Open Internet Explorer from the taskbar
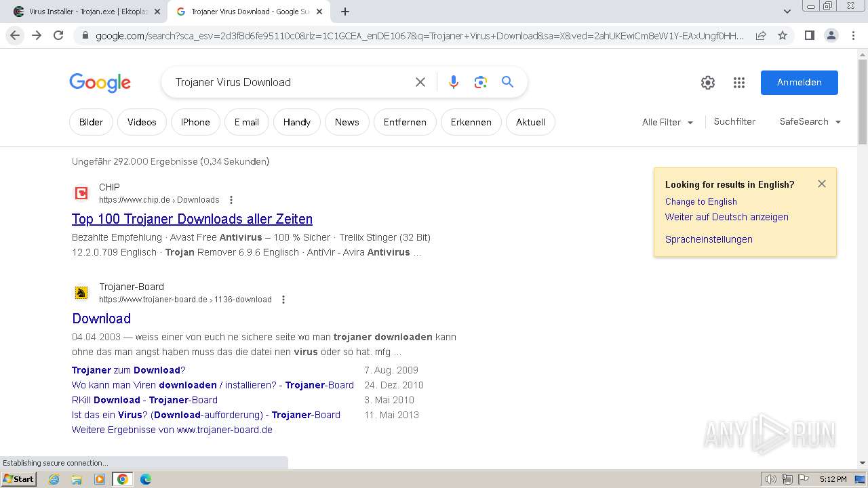868x488 pixels. 54,479
